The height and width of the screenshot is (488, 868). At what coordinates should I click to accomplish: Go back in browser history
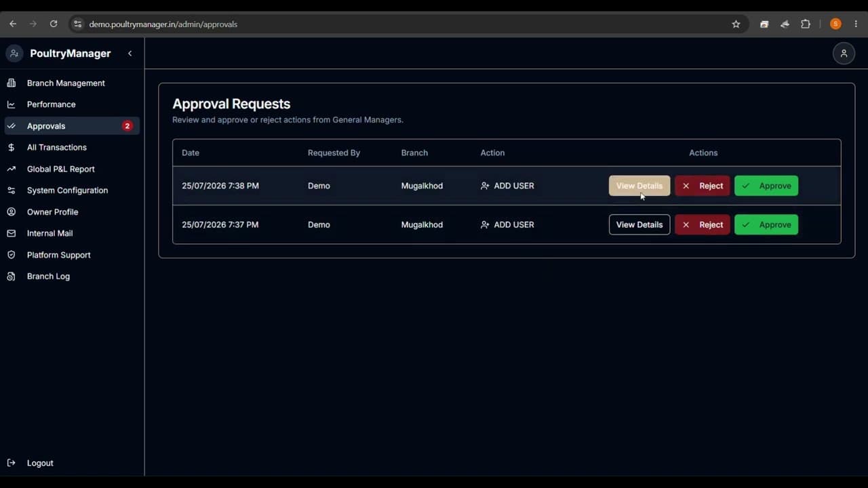point(13,24)
